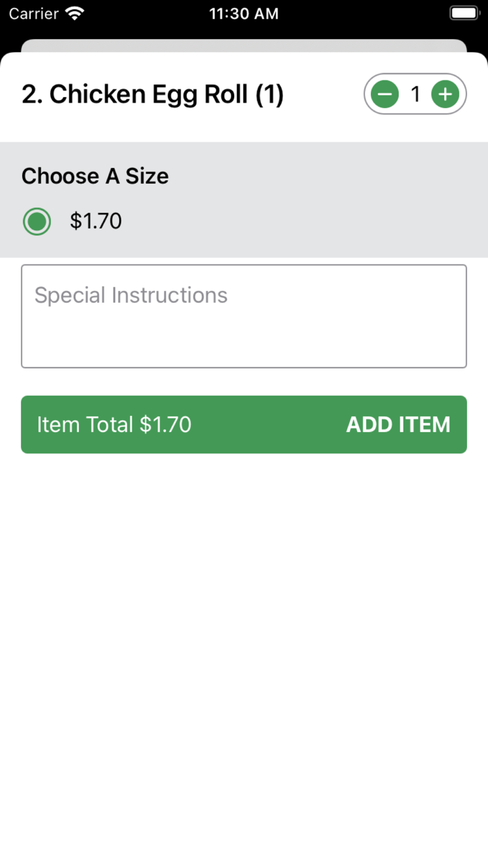Screen dimensions: 488x868
Task: Tap the plus icon to increase quantity
Action: pos(445,94)
